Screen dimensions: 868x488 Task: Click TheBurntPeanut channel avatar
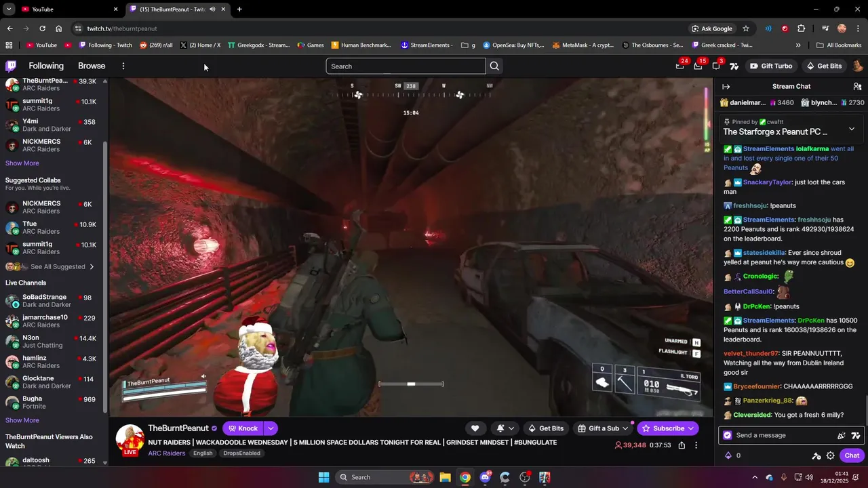coord(130,440)
